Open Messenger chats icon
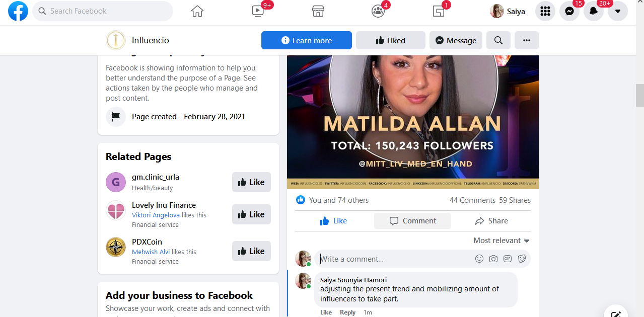644x317 pixels. point(569,11)
